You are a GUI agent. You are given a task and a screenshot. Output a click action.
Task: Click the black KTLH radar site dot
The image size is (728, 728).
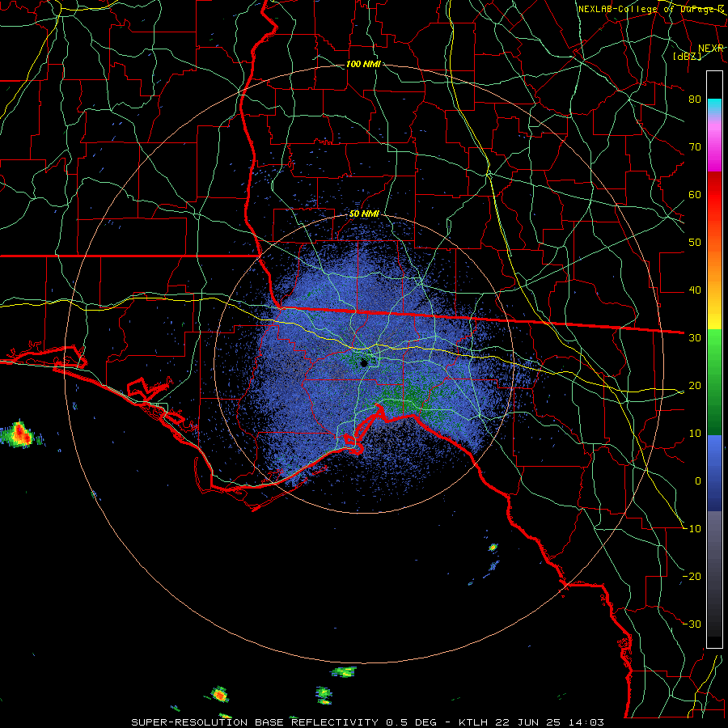pos(364,363)
